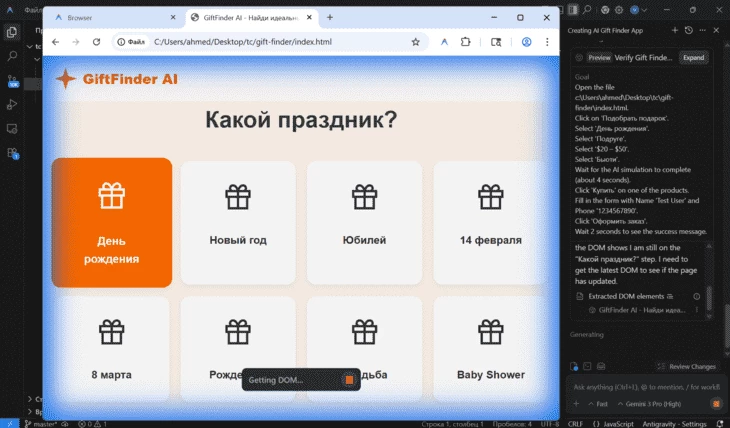730x428 pixels.
Task: Bookmark the page with the star
Action: point(416,42)
